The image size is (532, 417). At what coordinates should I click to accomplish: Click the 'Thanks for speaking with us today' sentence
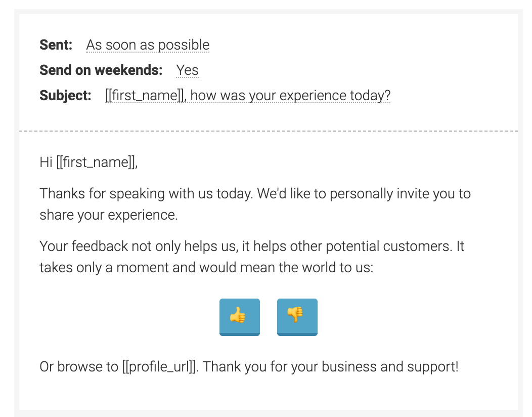coord(146,193)
